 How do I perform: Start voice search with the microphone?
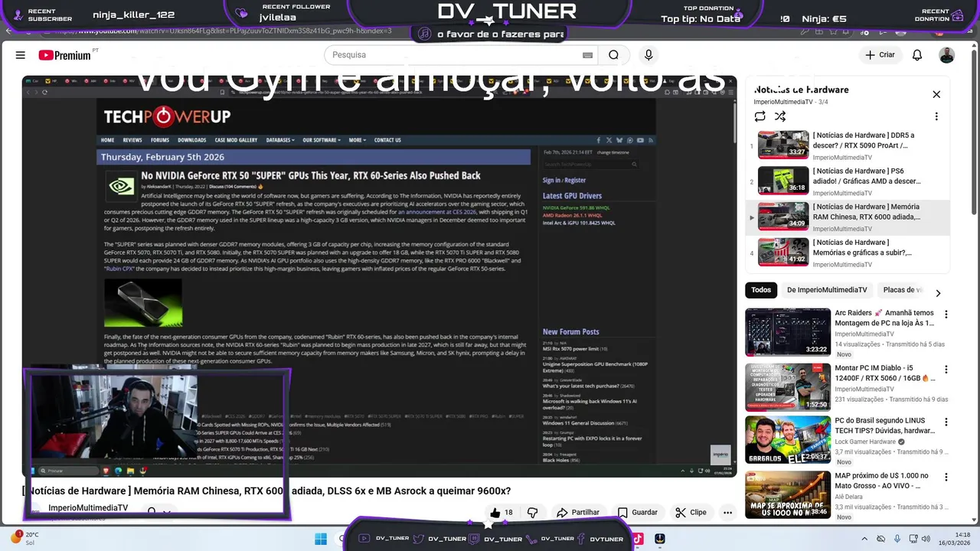(648, 55)
